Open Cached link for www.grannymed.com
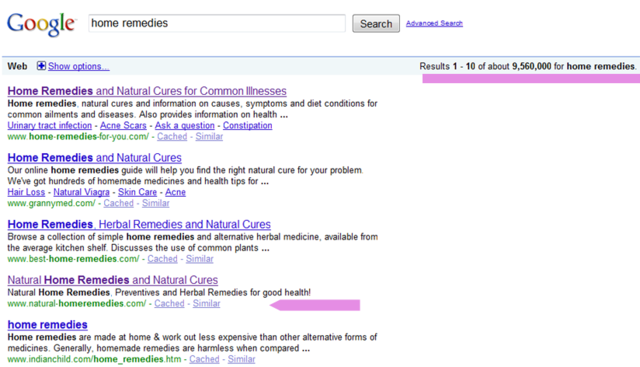Image resolution: width=640 pixels, height=367 pixels. (118, 203)
